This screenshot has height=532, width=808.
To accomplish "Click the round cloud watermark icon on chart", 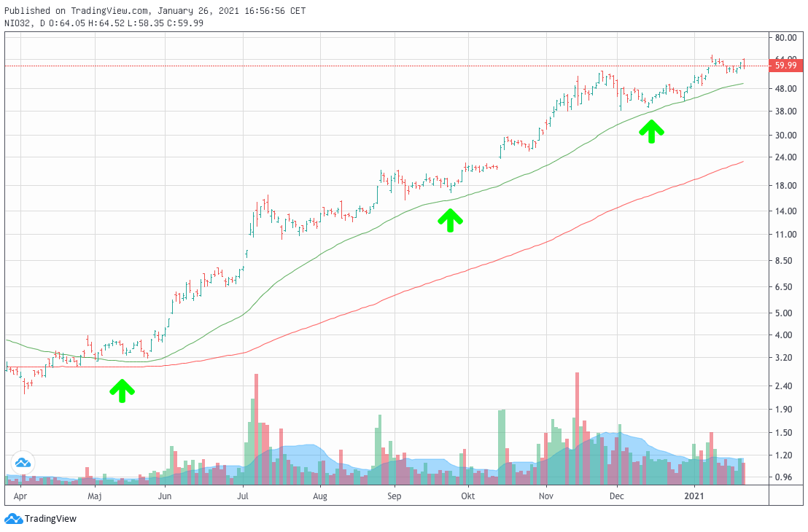I will [x=22, y=462].
